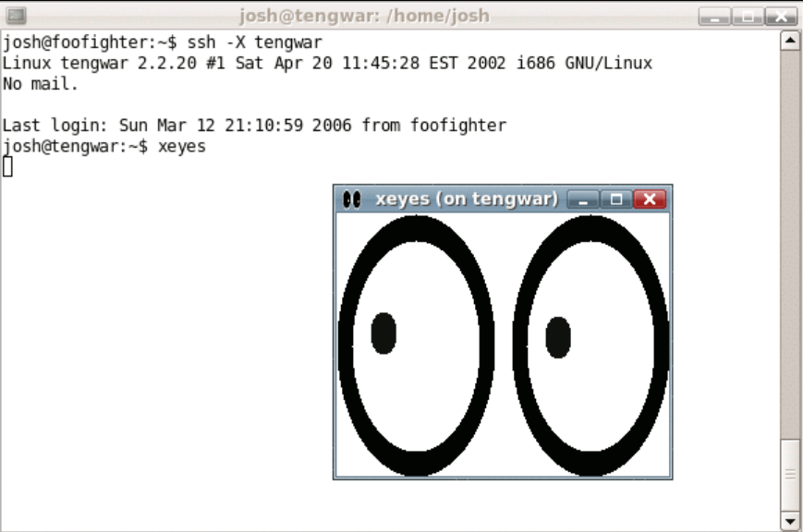The image size is (803, 532).
Task: Click the terminal scrollbar thumb handle
Action: (790, 473)
